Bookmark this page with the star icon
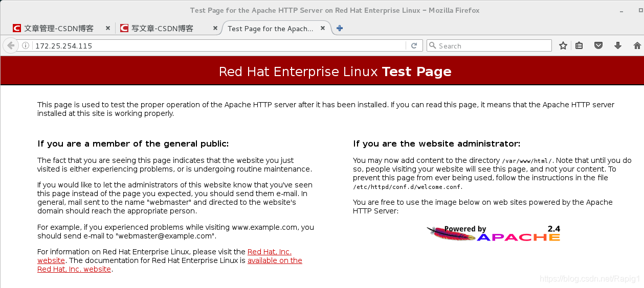 click(x=563, y=45)
